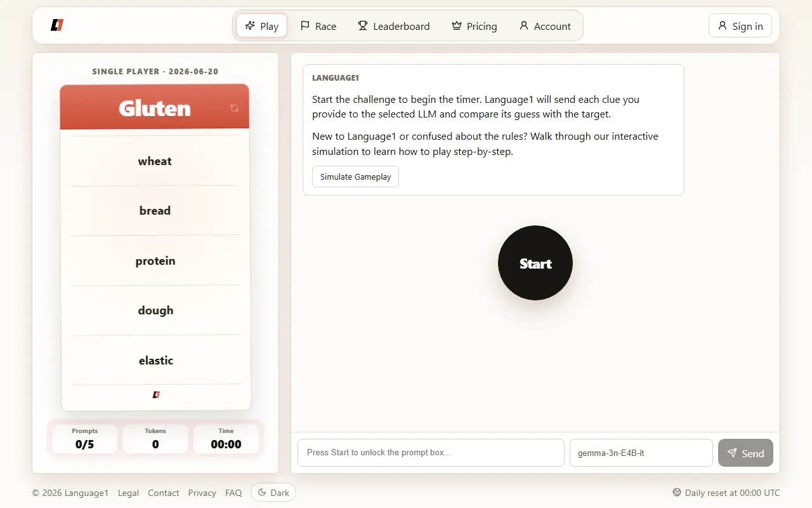Open the Contact footer link
The image size is (812, 508).
163,493
